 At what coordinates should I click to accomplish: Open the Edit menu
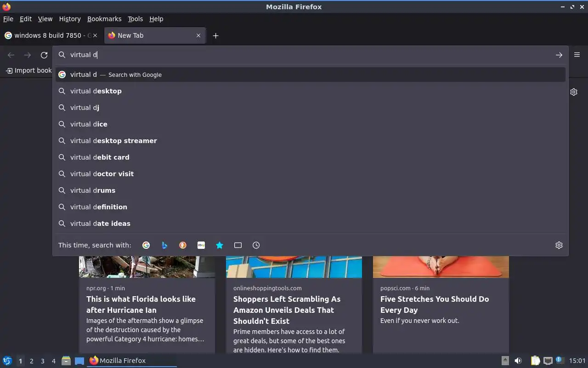pos(26,19)
